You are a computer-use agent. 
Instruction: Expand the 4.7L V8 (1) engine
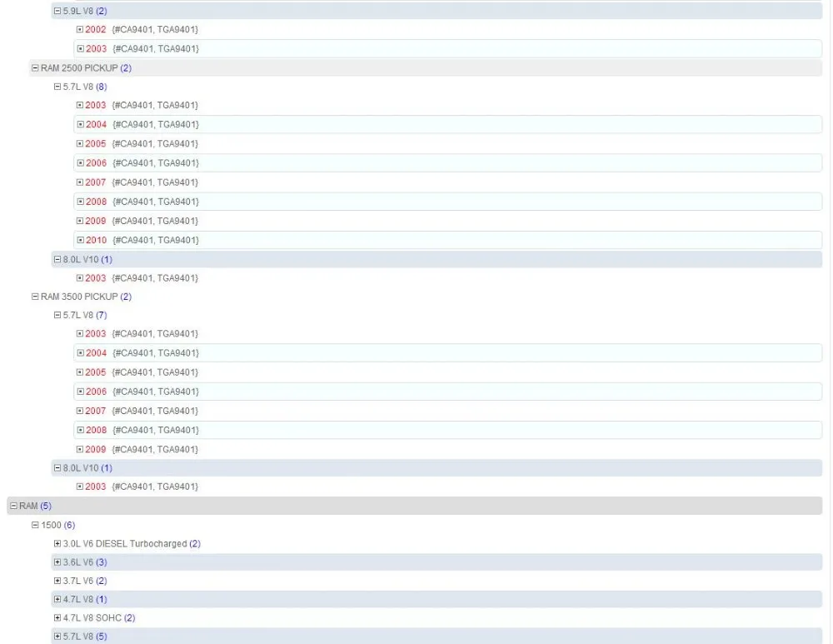[57, 599]
